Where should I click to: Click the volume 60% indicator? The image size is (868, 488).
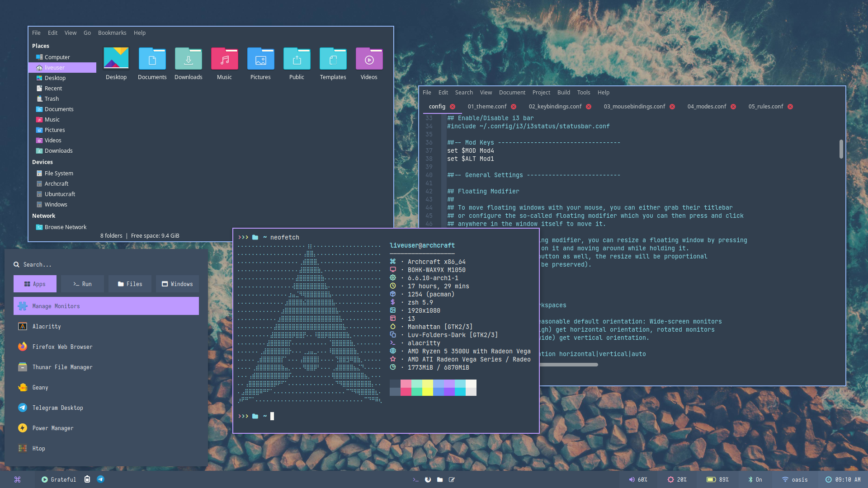(637, 479)
